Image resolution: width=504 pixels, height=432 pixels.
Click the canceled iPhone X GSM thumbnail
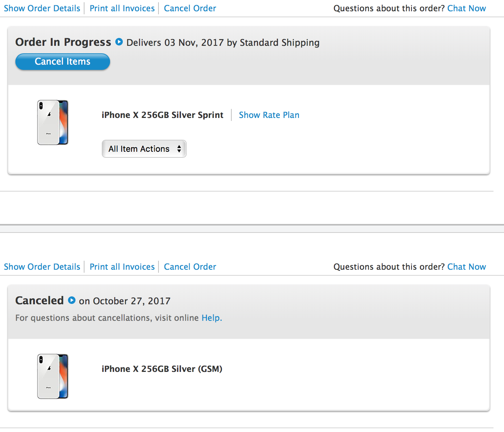click(x=53, y=376)
